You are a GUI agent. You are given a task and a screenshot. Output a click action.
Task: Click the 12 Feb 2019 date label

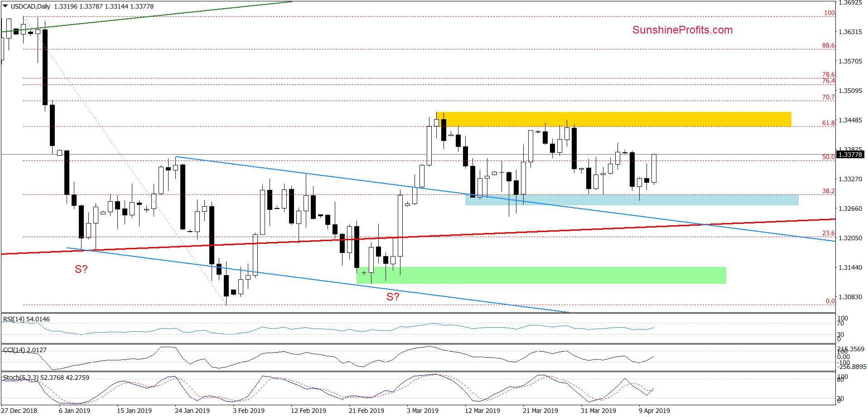click(309, 411)
